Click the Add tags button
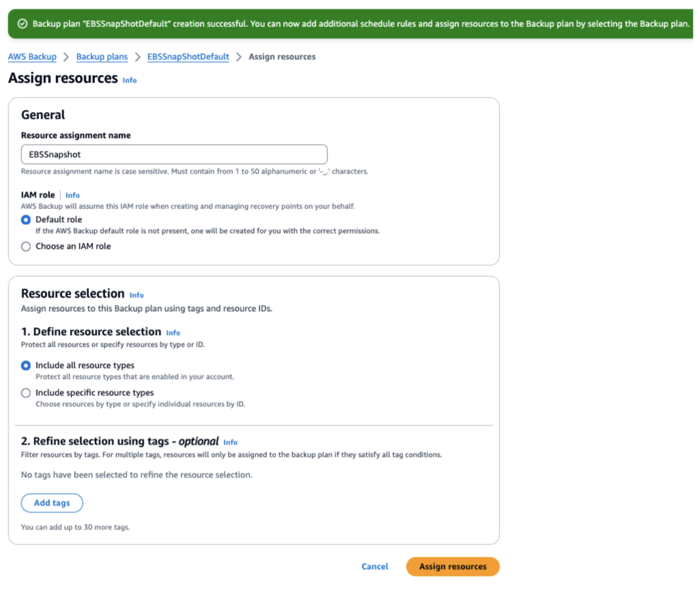The height and width of the screenshot is (592, 700). click(x=52, y=503)
